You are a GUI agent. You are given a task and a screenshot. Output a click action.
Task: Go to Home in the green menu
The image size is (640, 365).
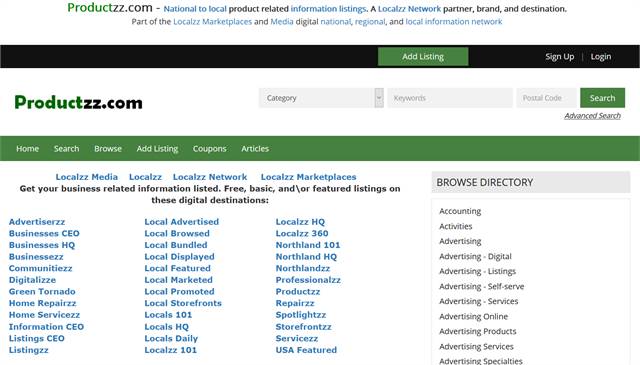coord(27,149)
